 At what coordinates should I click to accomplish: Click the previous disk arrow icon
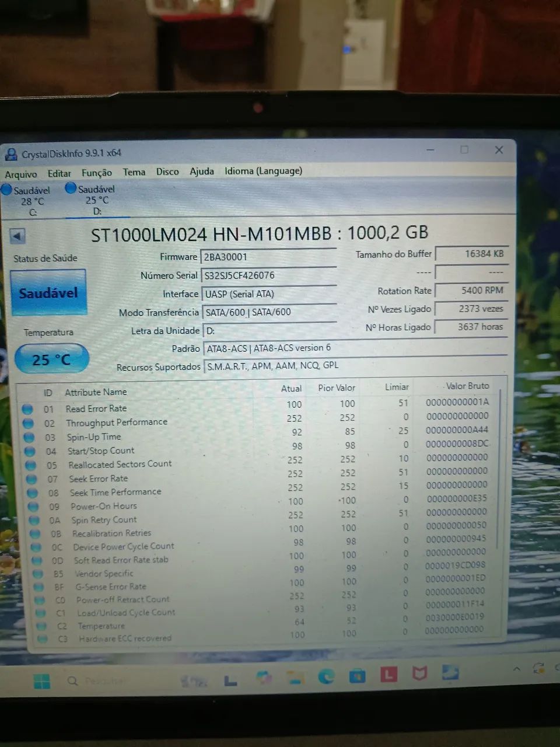pyautogui.click(x=17, y=236)
